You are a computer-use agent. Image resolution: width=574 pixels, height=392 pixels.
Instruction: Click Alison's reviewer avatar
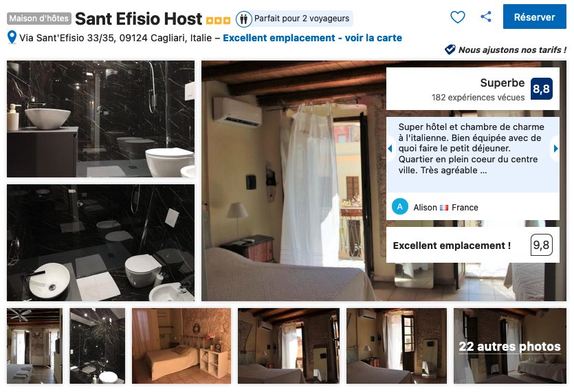click(x=400, y=206)
